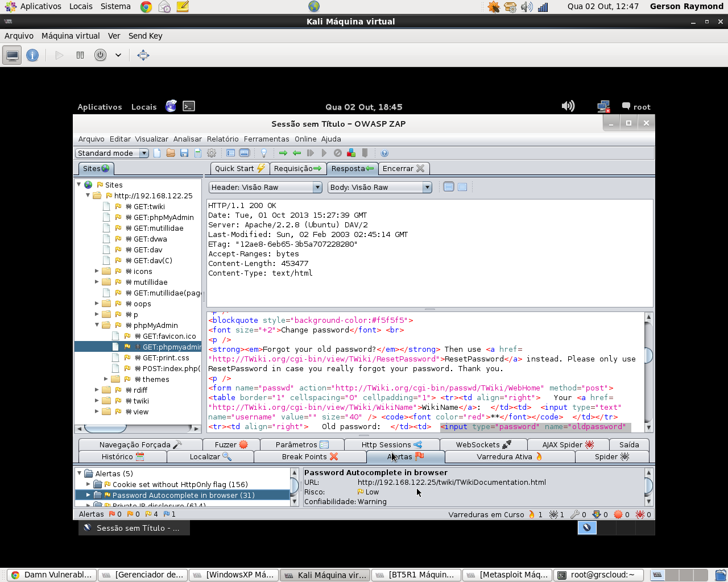The width and height of the screenshot is (728, 582).
Task: Expand the icons folder in Sites tree
Action: (x=97, y=271)
